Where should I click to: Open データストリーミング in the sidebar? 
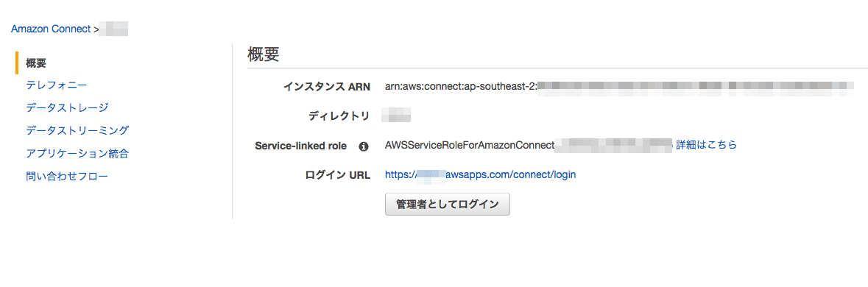point(77,130)
